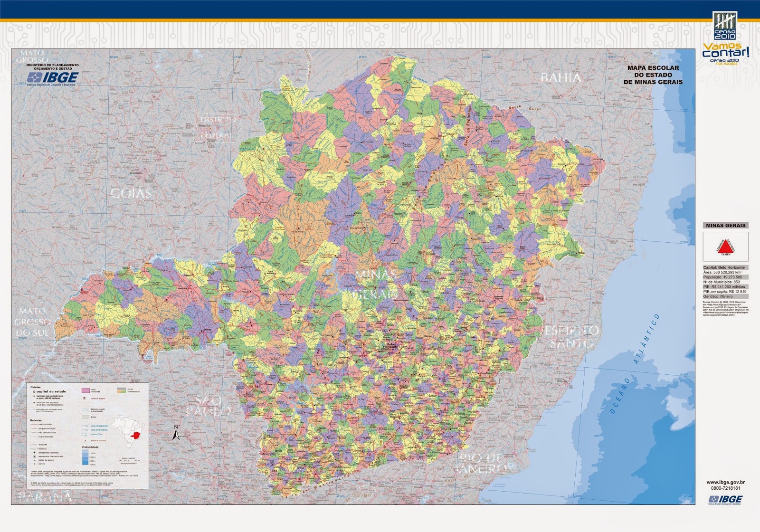
Task: Select the north arrow compass symbol
Action: point(176,434)
